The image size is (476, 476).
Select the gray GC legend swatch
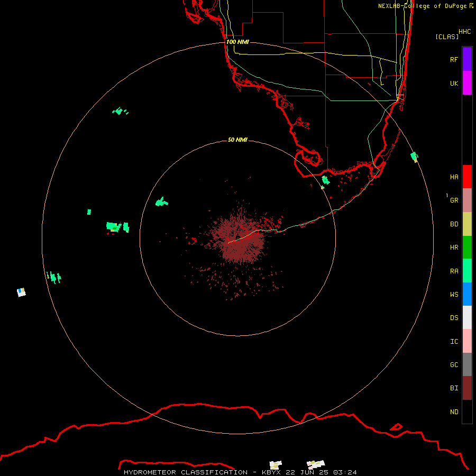tap(467, 364)
